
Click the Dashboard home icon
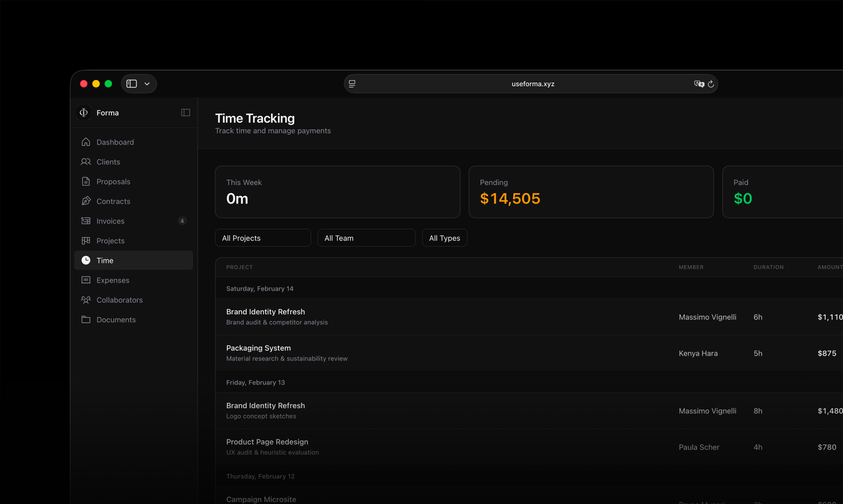pyautogui.click(x=86, y=142)
